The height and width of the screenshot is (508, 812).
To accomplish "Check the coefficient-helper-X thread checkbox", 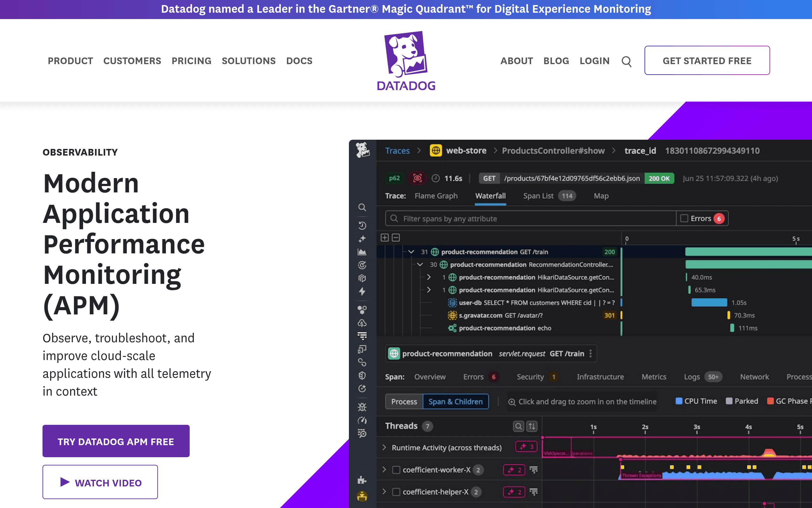I will click(x=396, y=492).
